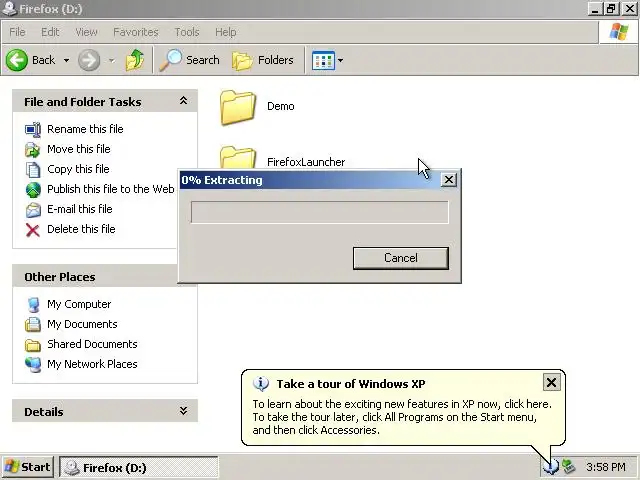This screenshot has height=480, width=640.
Task: Cancel the extraction
Action: click(400, 258)
